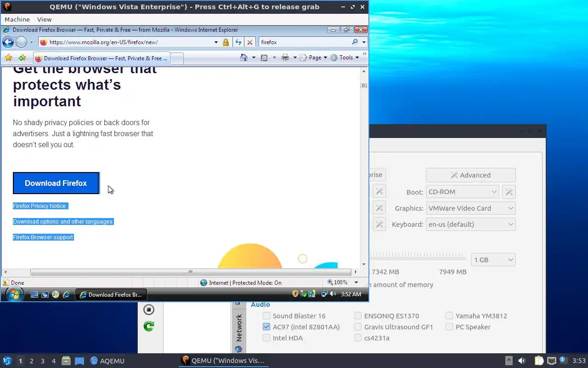Click the horizontal scrollbar of the webpage
The height and width of the screenshot is (368, 588).
pyautogui.click(x=190, y=272)
